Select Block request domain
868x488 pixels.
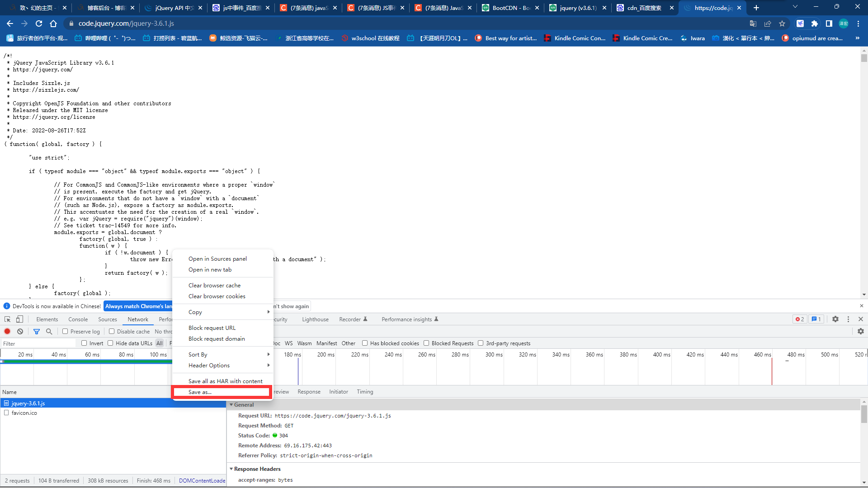223,338
